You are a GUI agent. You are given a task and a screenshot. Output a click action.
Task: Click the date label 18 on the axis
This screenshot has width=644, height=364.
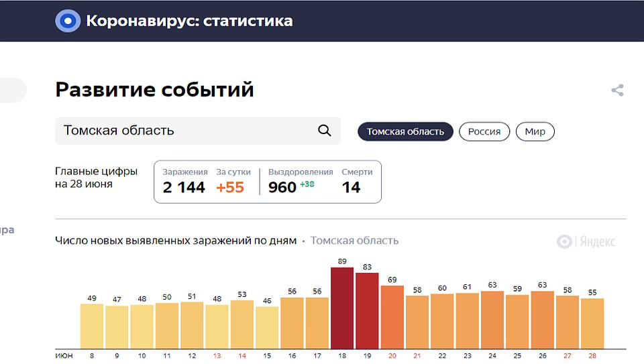[342, 356]
